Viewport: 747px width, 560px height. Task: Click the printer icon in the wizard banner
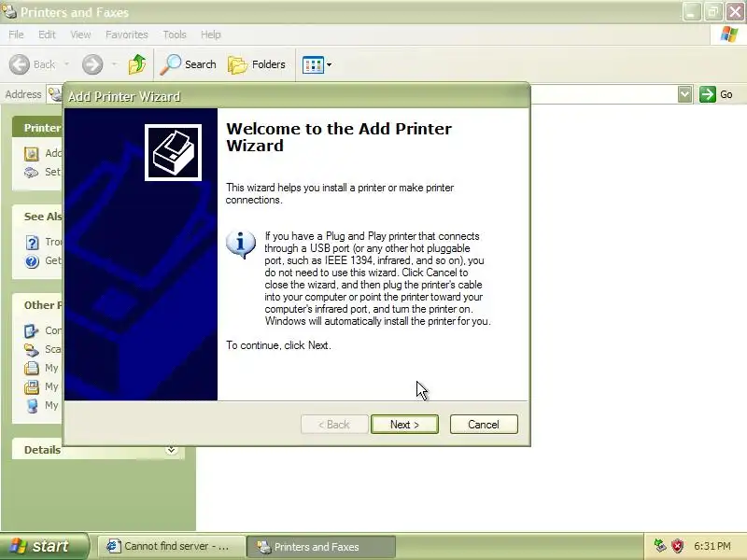coord(173,152)
